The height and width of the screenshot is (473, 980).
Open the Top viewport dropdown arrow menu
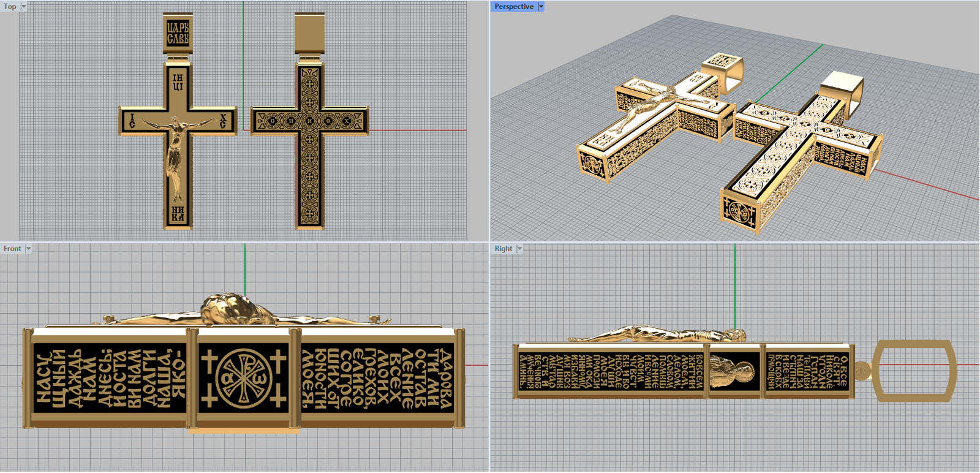pos(24,7)
